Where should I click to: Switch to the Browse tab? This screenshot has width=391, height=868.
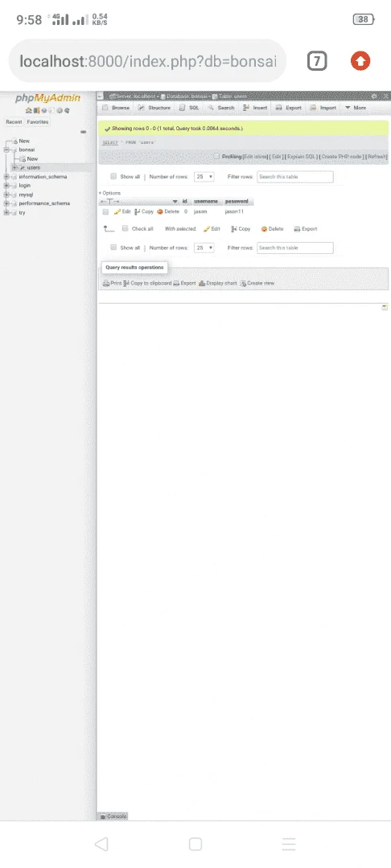[116, 108]
